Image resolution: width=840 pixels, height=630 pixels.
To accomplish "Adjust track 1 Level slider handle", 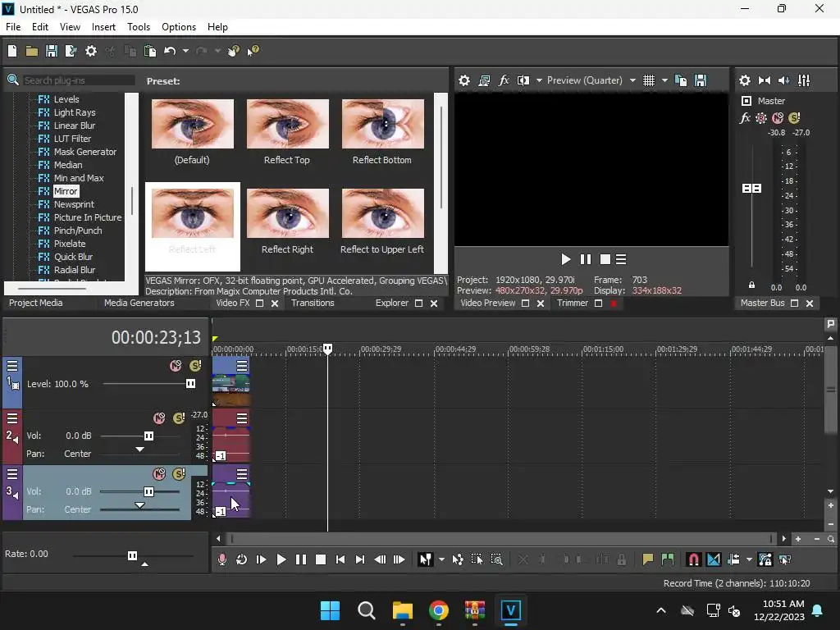I will click(x=190, y=384).
